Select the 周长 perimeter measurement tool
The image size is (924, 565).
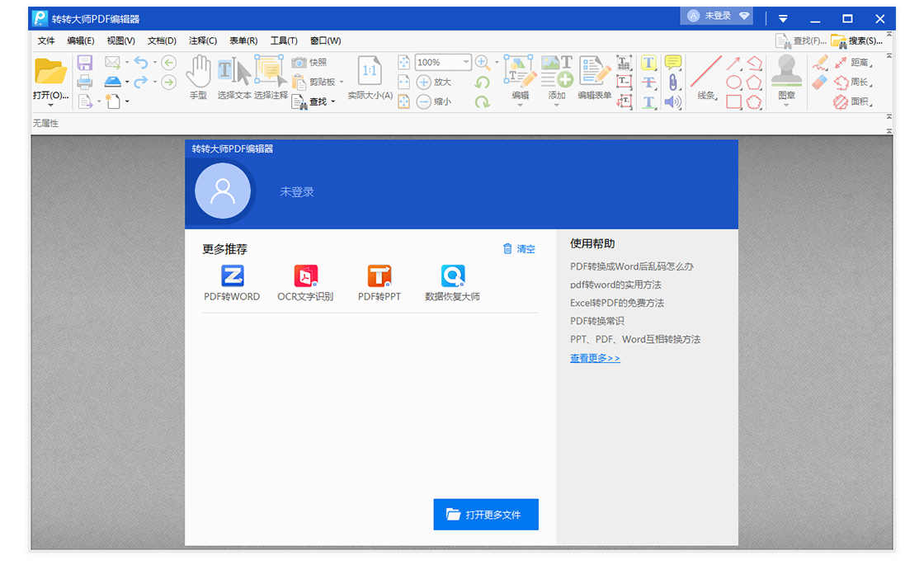(853, 82)
